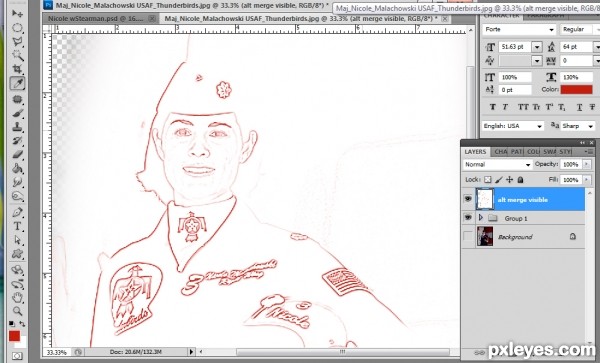Toggle Subscript text style
The height and width of the screenshot is (363, 600).
click(x=561, y=107)
